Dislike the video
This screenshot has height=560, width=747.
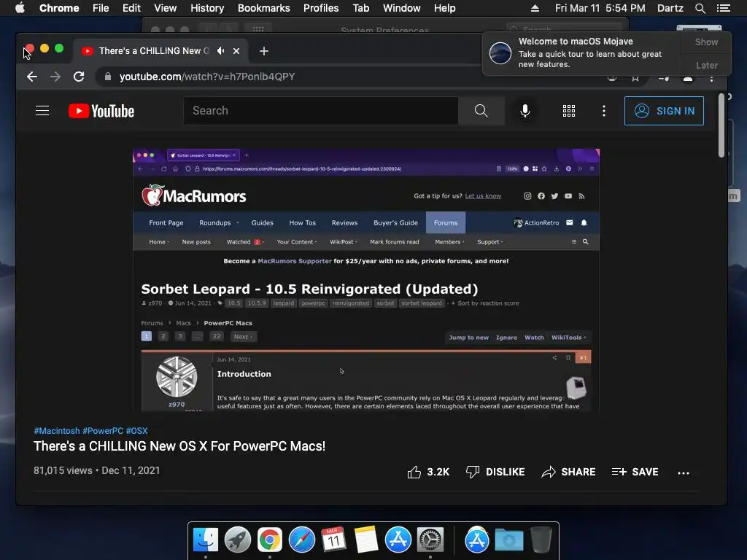coord(495,472)
